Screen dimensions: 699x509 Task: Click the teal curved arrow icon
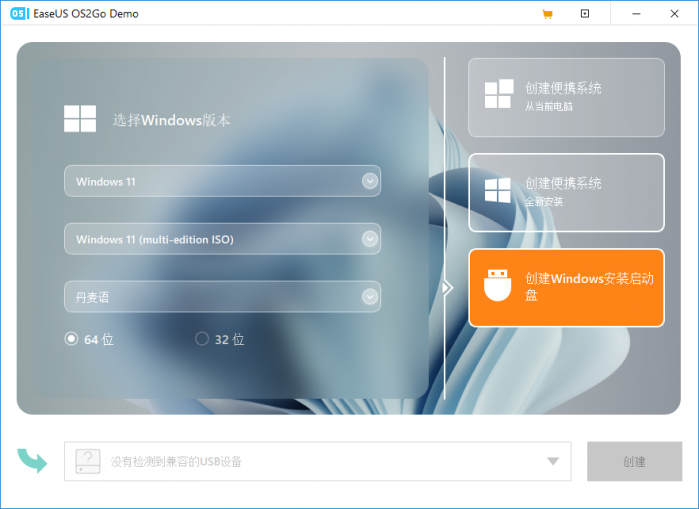(x=33, y=460)
